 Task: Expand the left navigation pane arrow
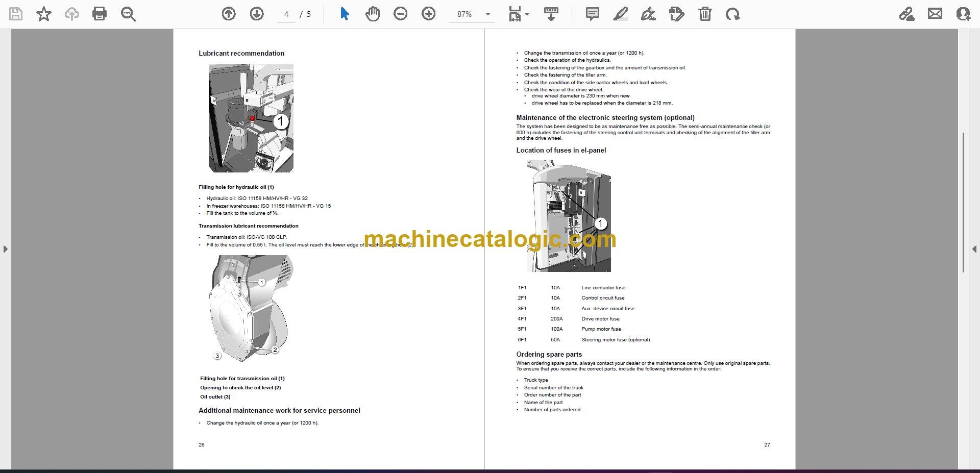click(5, 249)
